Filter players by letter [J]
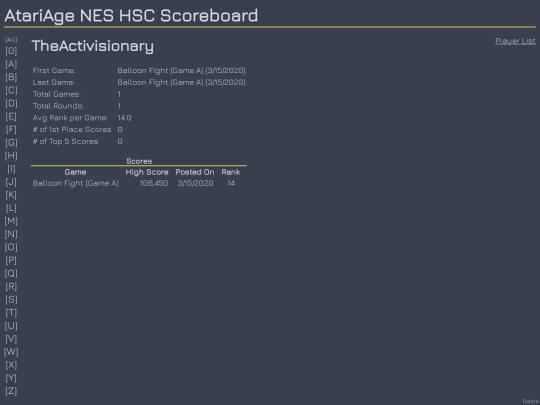 tap(11, 182)
